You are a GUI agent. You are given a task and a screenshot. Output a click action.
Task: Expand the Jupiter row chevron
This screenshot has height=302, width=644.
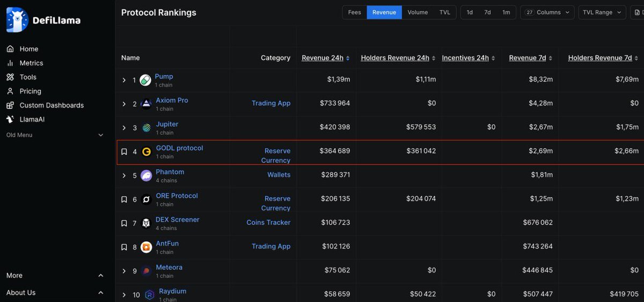[x=124, y=128]
